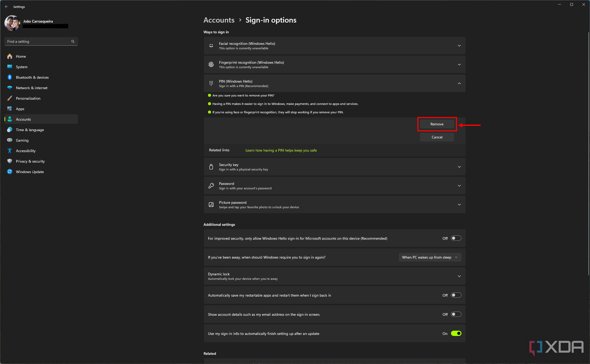Click the Password key icon
Viewport: 590px width, 364px height.
[x=211, y=186]
